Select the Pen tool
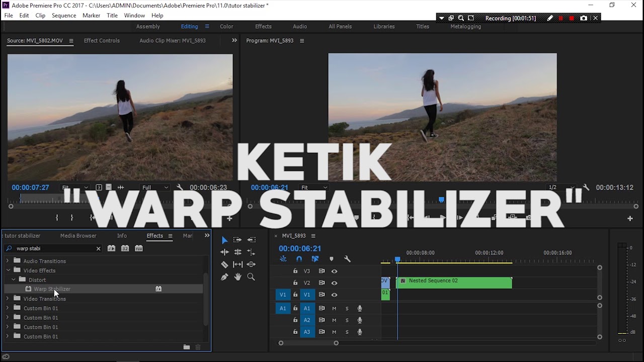Screen dimensions: 644x362 tap(224, 277)
